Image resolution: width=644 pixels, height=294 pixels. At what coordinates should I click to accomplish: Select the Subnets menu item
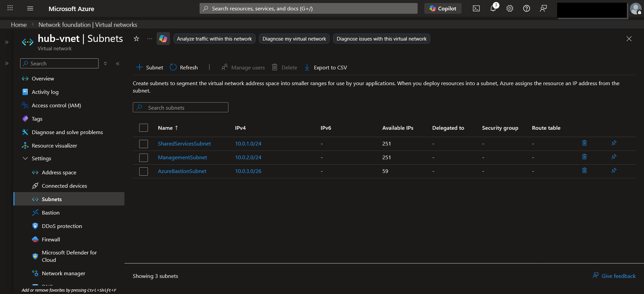pos(69,199)
